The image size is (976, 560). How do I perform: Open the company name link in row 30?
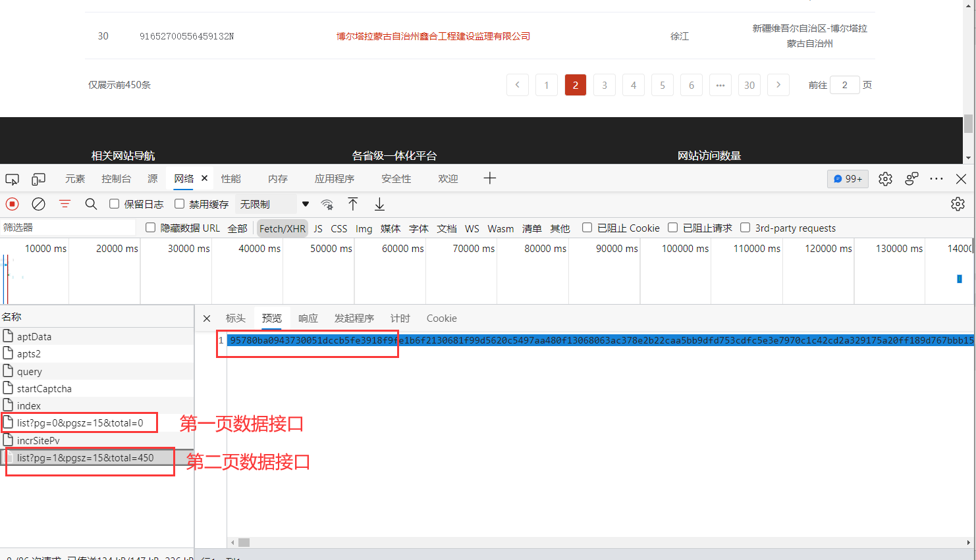coord(433,36)
